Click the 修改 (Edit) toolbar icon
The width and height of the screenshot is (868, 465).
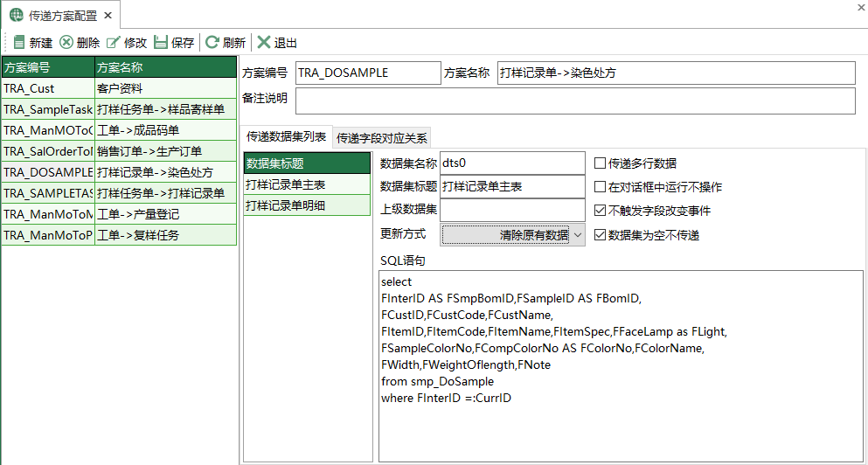113,43
